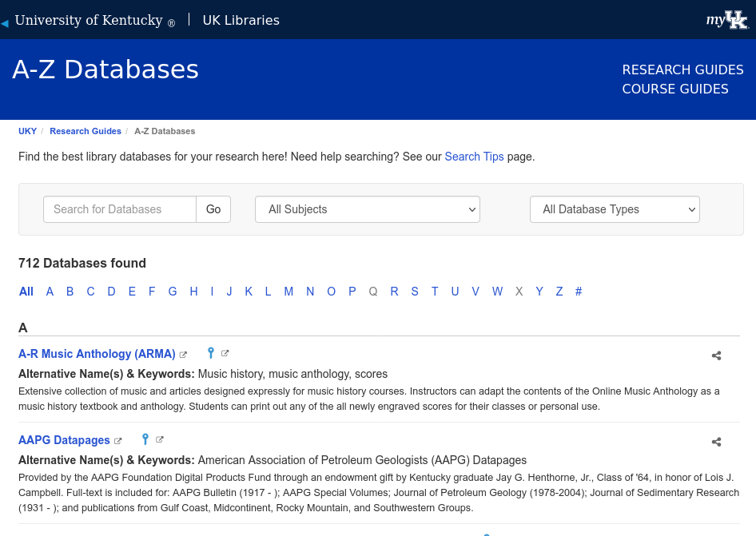
Task: Filter databases by letter I
Action: coord(212,292)
